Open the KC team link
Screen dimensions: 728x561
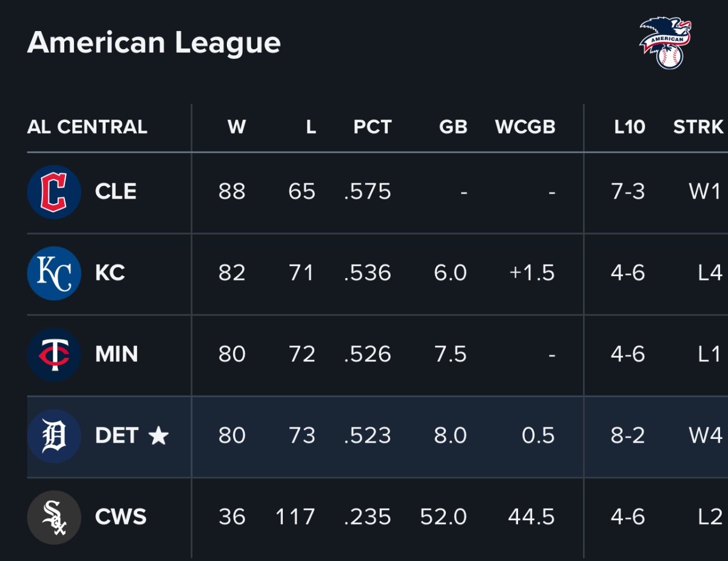coord(110,273)
